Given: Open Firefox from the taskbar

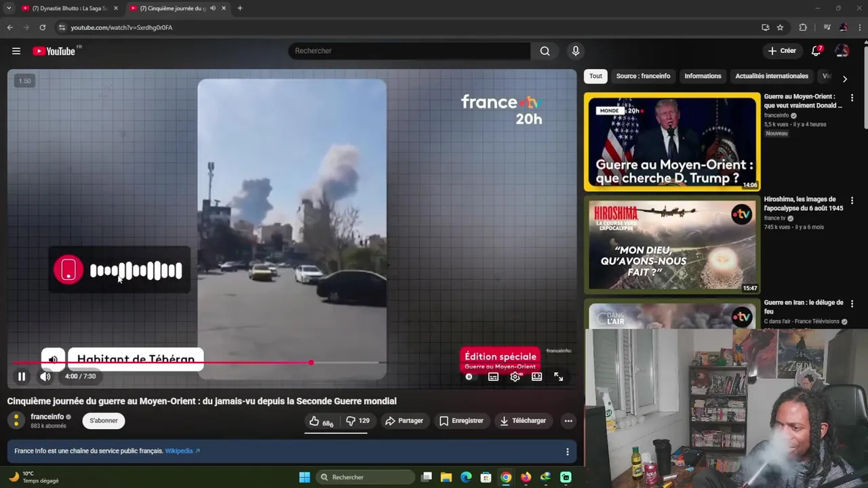Looking at the screenshot, I should pyautogui.click(x=526, y=477).
